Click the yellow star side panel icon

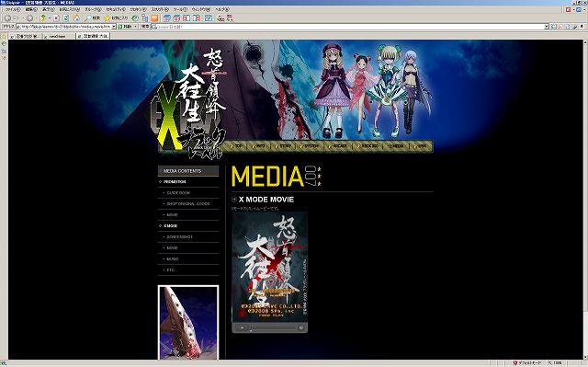coord(4,37)
